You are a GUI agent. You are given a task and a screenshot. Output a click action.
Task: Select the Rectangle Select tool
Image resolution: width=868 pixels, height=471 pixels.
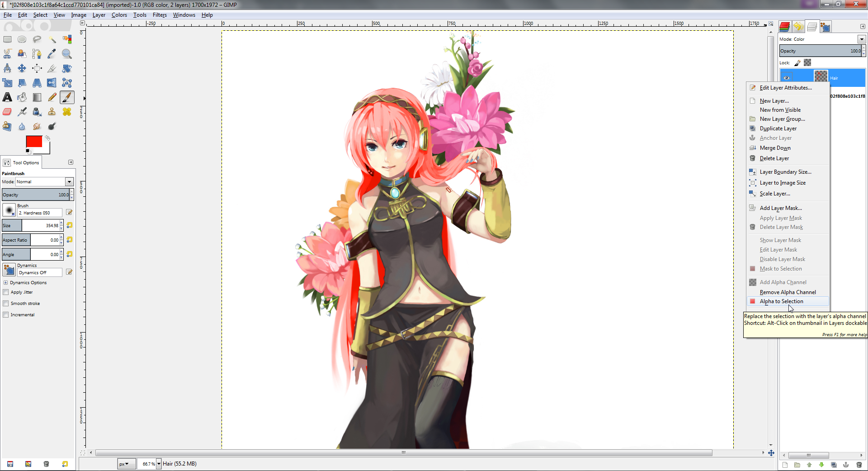click(x=7, y=39)
